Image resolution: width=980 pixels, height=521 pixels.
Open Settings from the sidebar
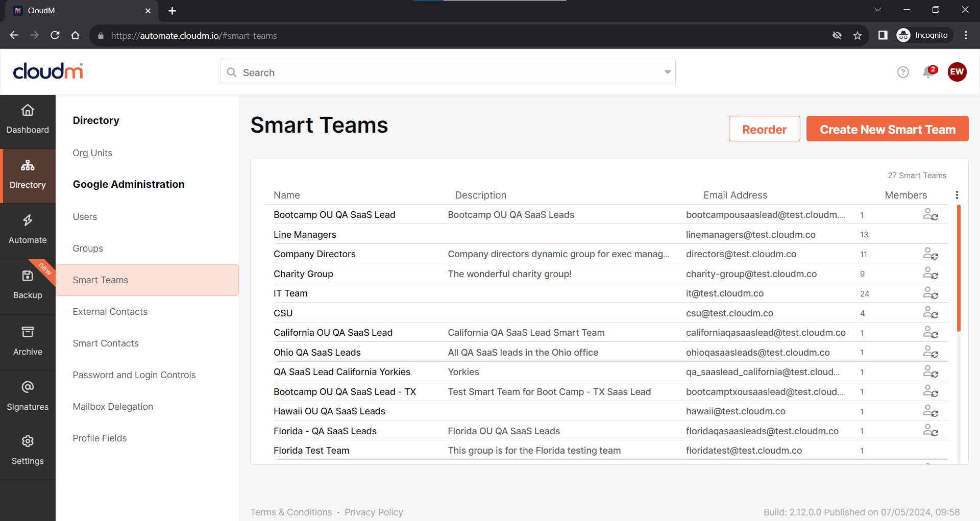(28, 450)
